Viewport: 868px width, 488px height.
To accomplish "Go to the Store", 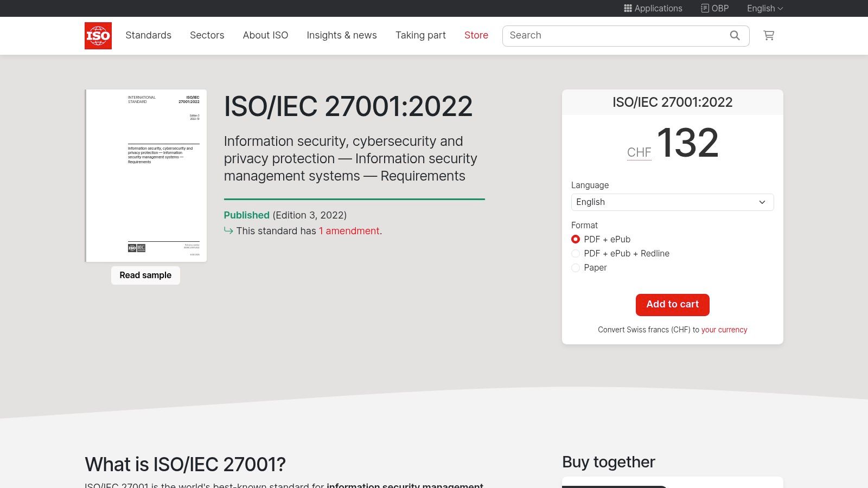I will 476,35.
